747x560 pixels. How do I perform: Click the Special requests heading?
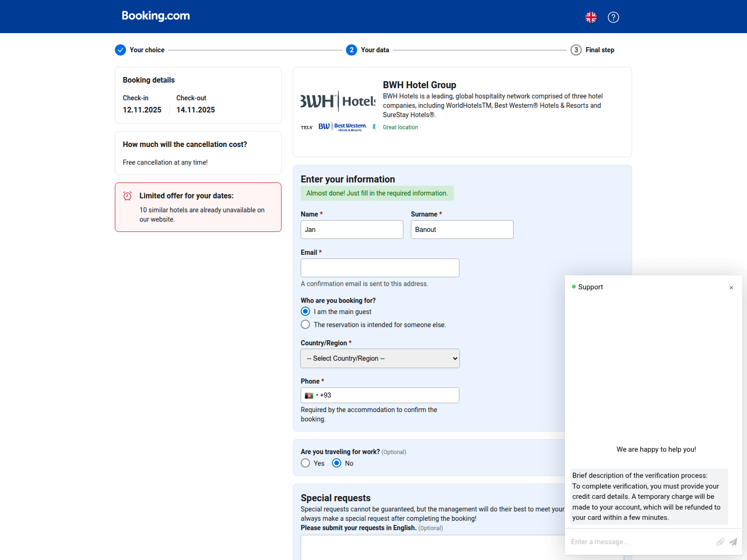tap(336, 498)
